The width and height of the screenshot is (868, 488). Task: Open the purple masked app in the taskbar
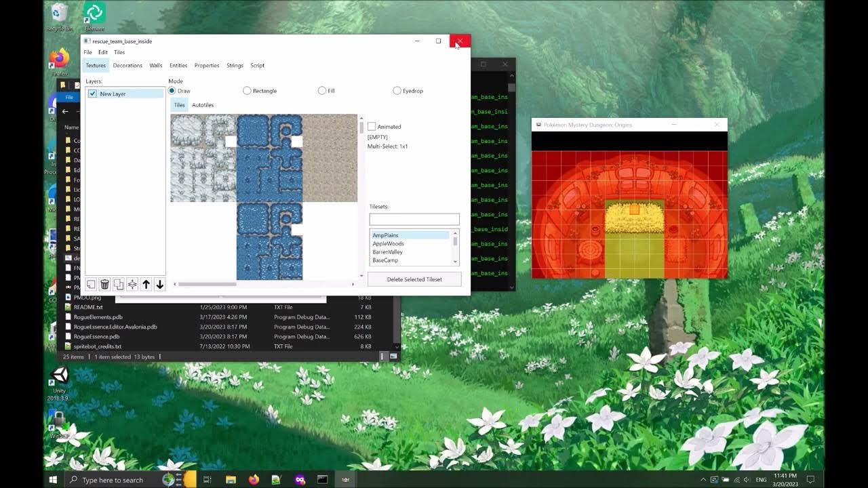point(300,479)
